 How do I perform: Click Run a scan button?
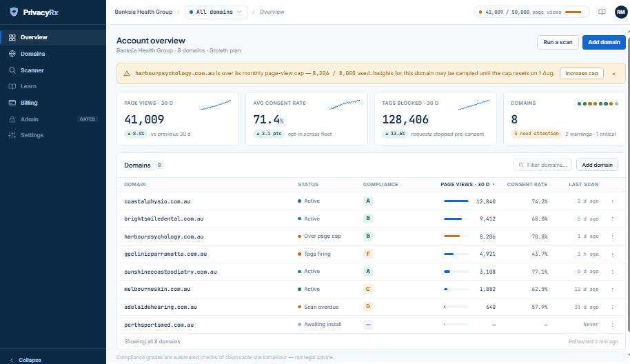[x=558, y=42]
